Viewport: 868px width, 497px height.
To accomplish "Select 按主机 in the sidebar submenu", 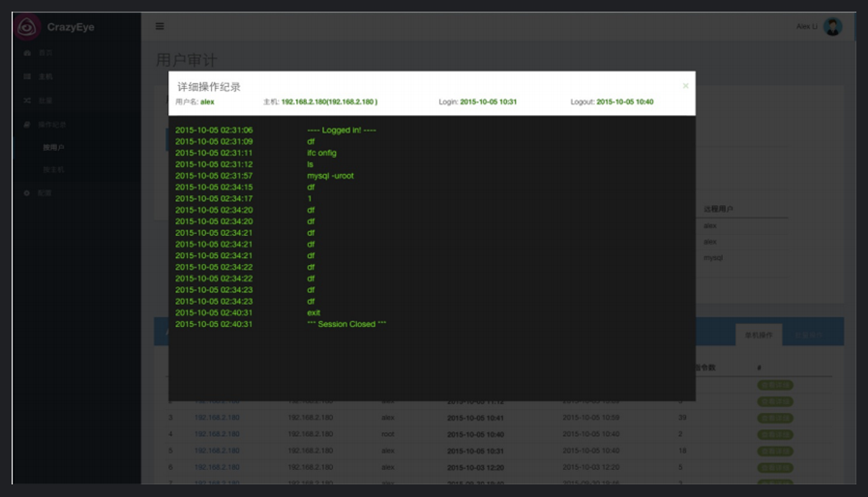I will 53,169.
